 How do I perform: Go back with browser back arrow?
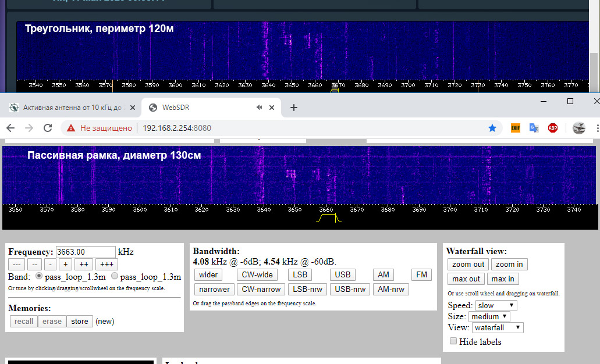(10, 128)
